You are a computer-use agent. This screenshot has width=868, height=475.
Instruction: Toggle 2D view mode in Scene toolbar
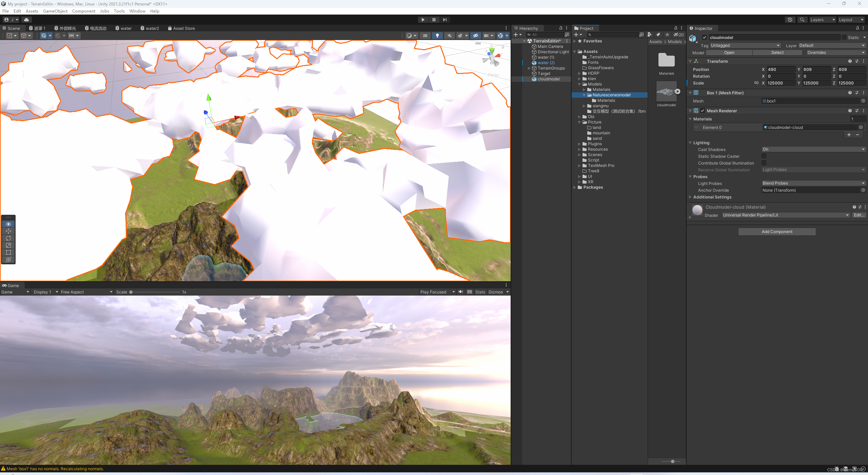click(425, 35)
